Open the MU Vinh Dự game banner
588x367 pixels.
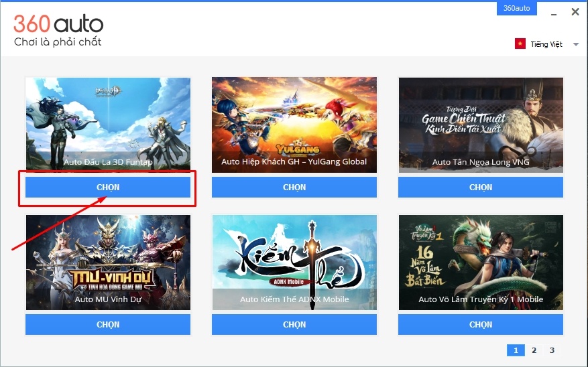(x=108, y=262)
